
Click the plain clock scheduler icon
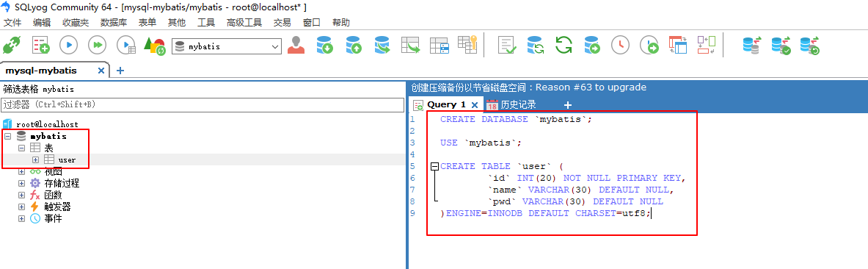621,45
